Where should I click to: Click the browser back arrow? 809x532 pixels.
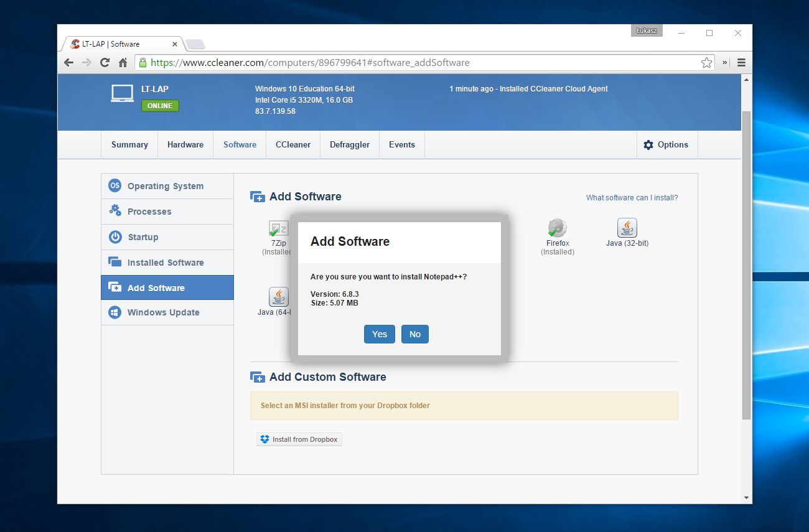click(69, 62)
